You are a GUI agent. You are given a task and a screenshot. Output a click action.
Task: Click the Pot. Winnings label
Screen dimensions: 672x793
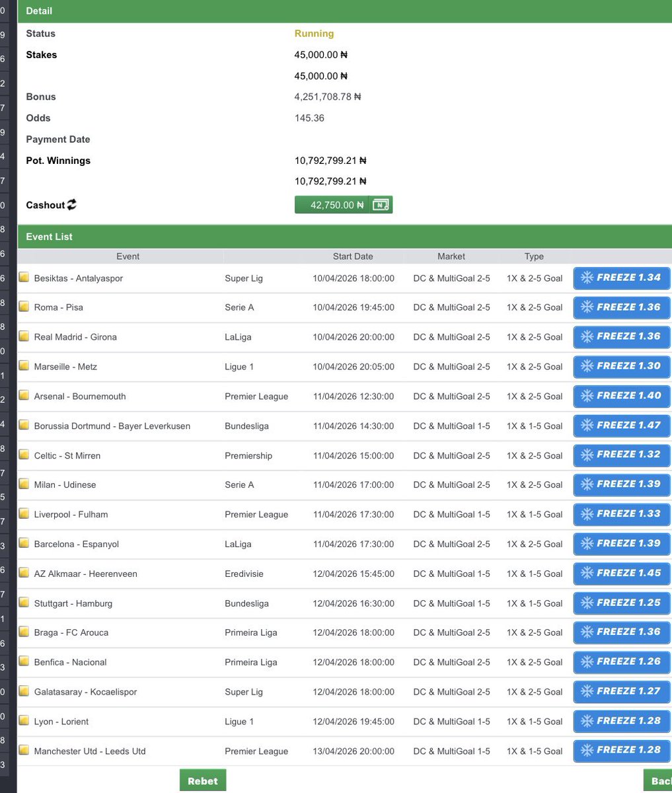[x=58, y=161]
